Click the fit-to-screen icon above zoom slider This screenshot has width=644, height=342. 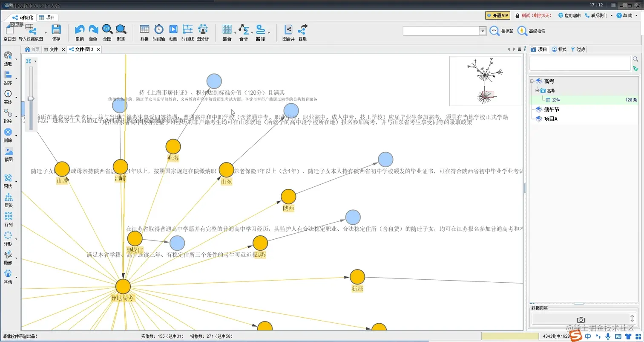coord(29,61)
